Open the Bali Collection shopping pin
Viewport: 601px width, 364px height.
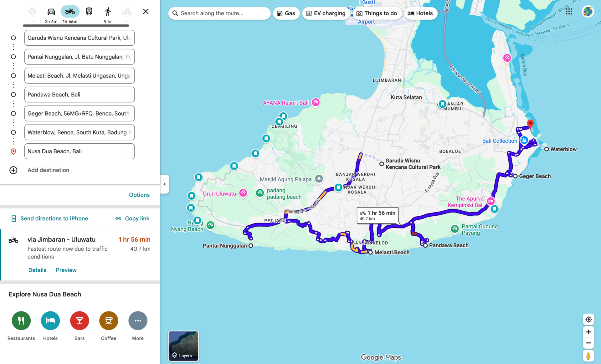tap(524, 141)
